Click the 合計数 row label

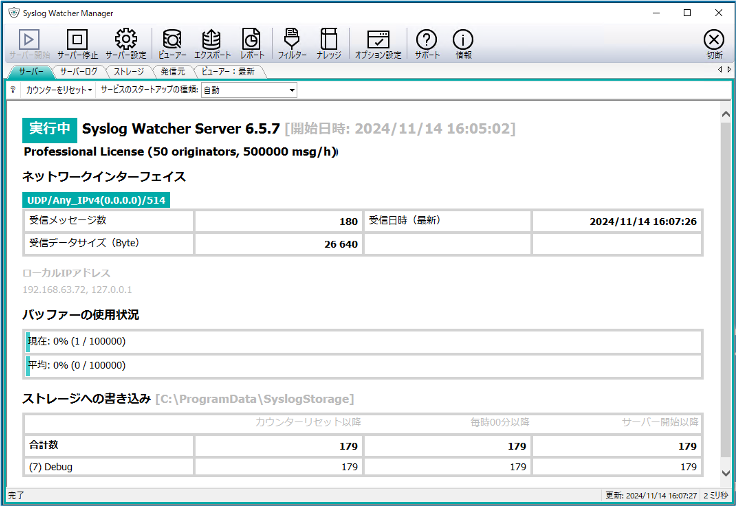pos(44,445)
